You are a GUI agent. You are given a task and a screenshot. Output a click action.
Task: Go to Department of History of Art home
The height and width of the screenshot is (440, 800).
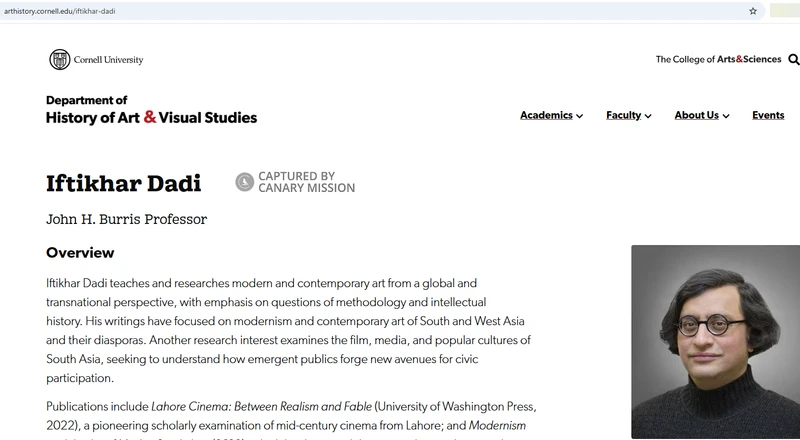[152, 110]
